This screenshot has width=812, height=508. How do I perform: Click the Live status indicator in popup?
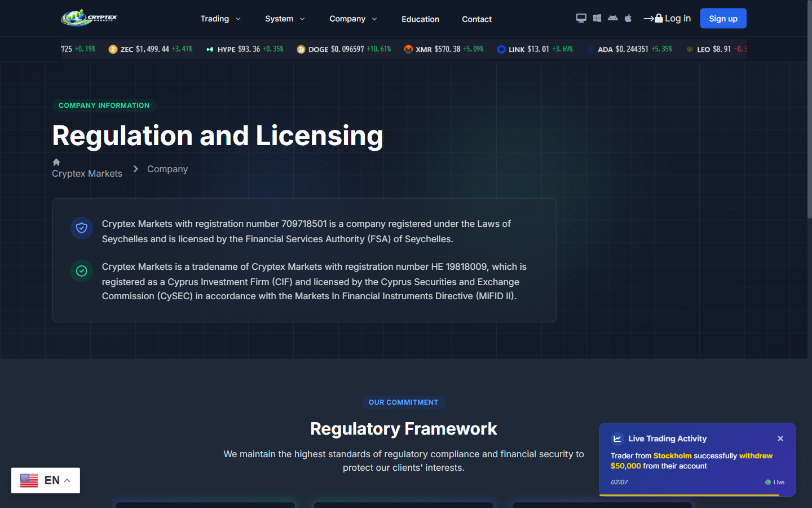[x=775, y=482]
